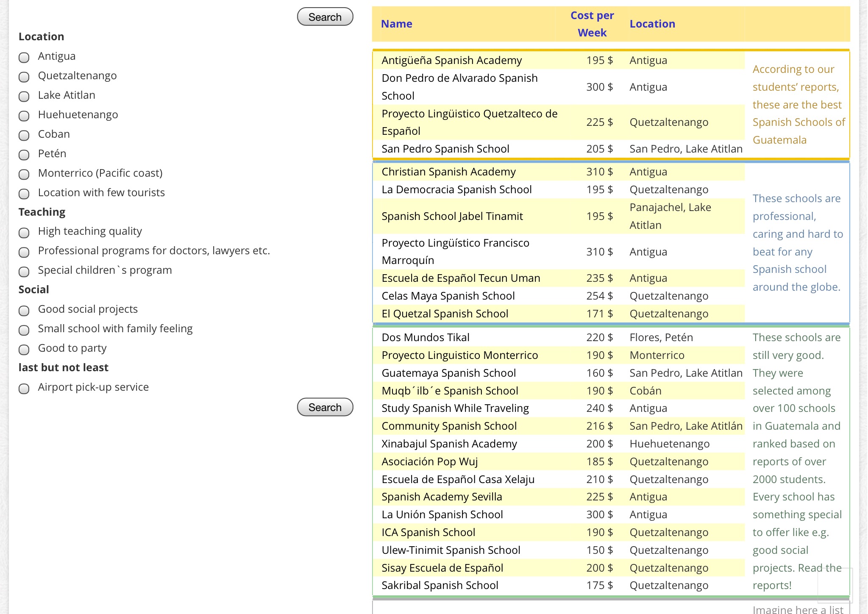Open Sakribal Spanish School listing
Viewport: 868px width, 614px height.
click(x=440, y=586)
